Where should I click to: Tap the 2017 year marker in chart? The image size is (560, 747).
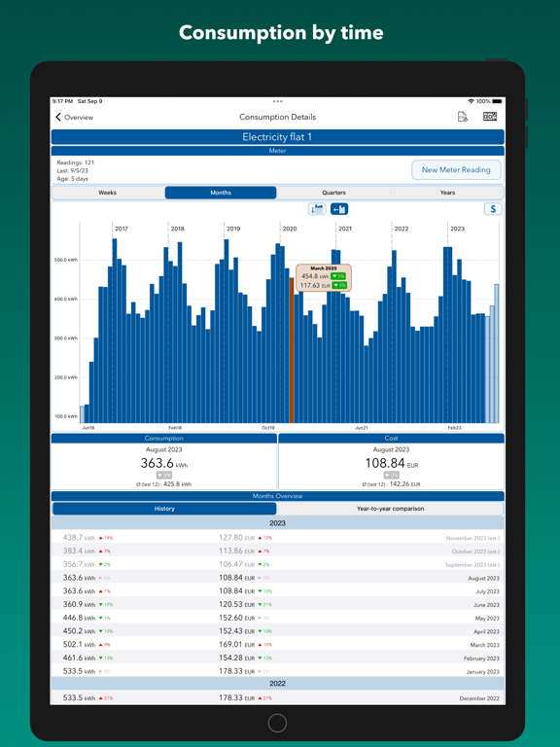(122, 229)
